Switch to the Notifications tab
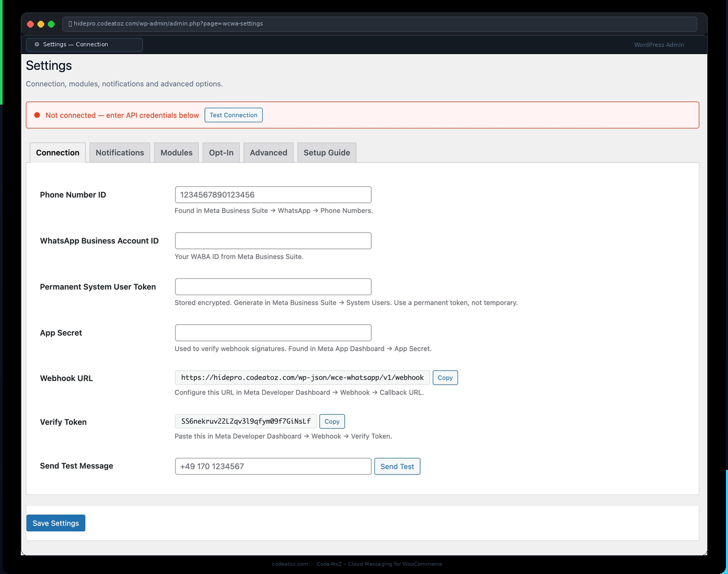The width and height of the screenshot is (728, 574). pos(120,152)
